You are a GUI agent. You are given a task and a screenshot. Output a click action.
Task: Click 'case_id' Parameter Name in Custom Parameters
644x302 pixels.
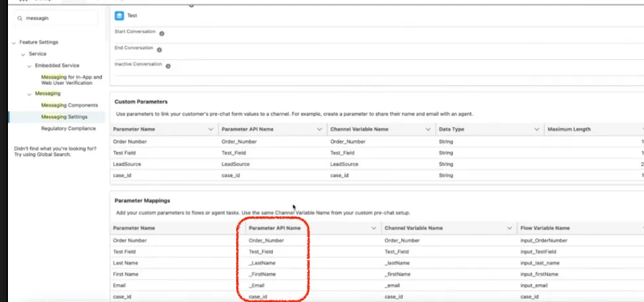[122, 175]
